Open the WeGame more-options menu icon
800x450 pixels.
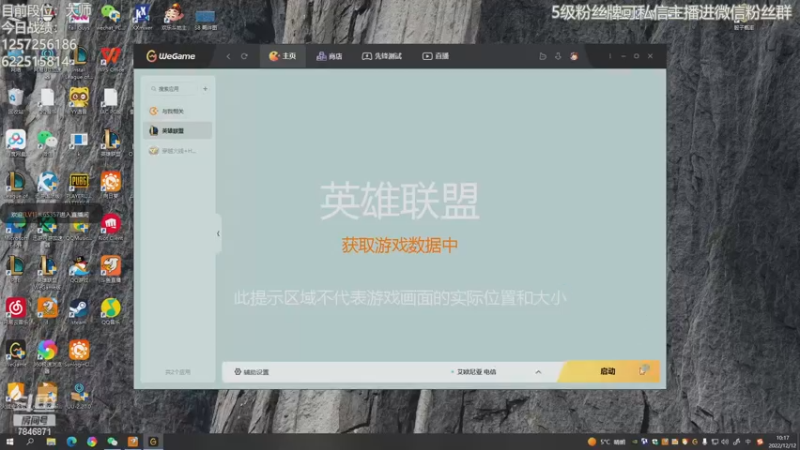point(610,56)
